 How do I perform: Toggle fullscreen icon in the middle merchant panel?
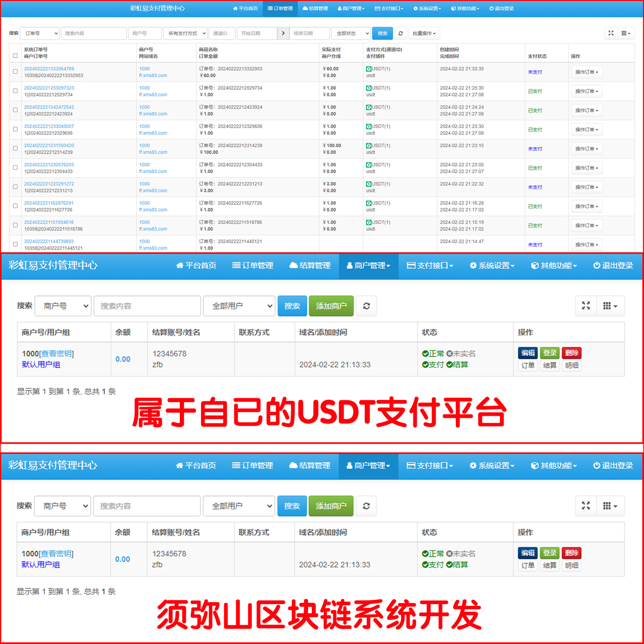coord(586,306)
